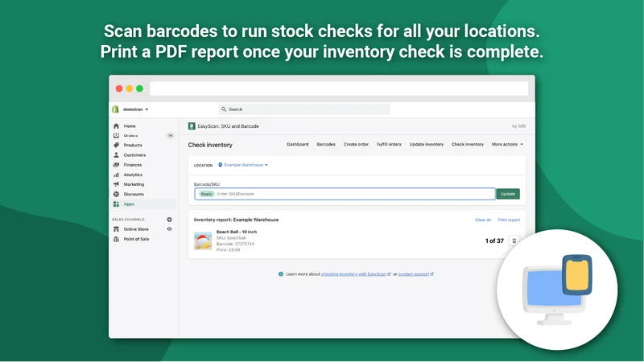Open the contact support link

click(415, 274)
